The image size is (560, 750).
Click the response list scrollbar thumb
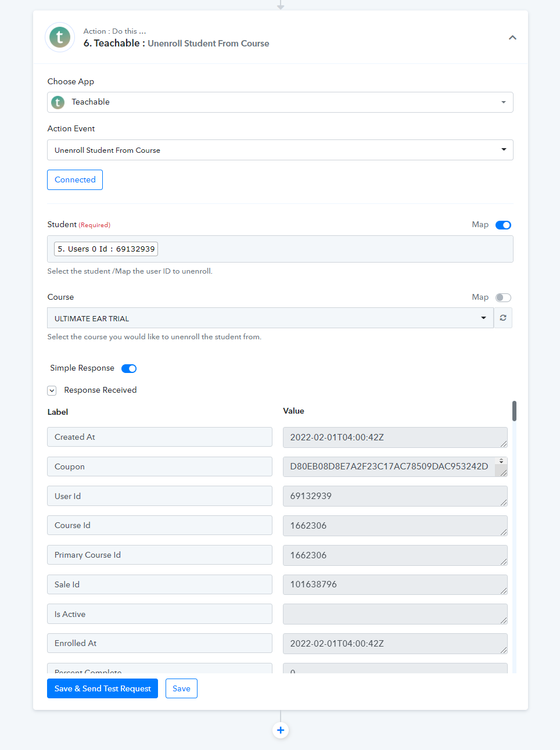pyautogui.click(x=514, y=411)
